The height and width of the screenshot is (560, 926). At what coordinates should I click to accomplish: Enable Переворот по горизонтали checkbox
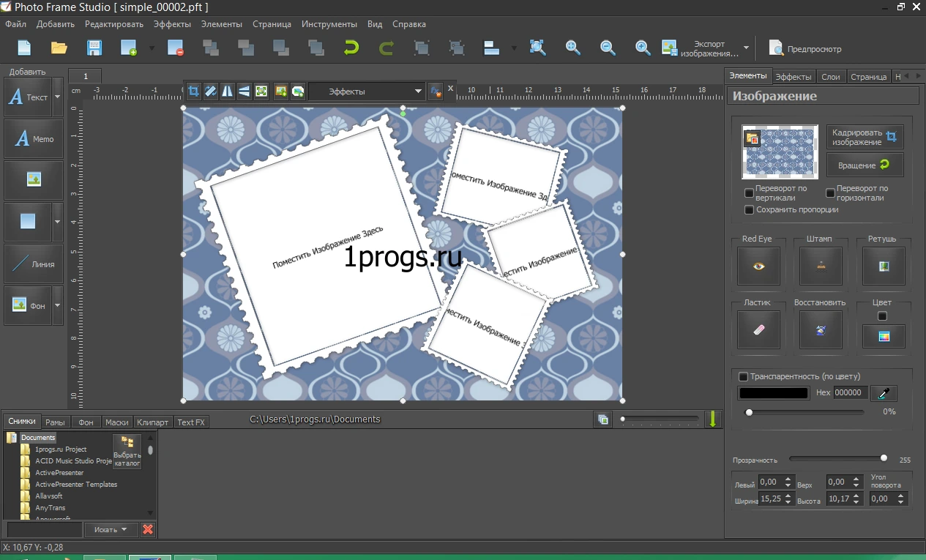tap(830, 193)
